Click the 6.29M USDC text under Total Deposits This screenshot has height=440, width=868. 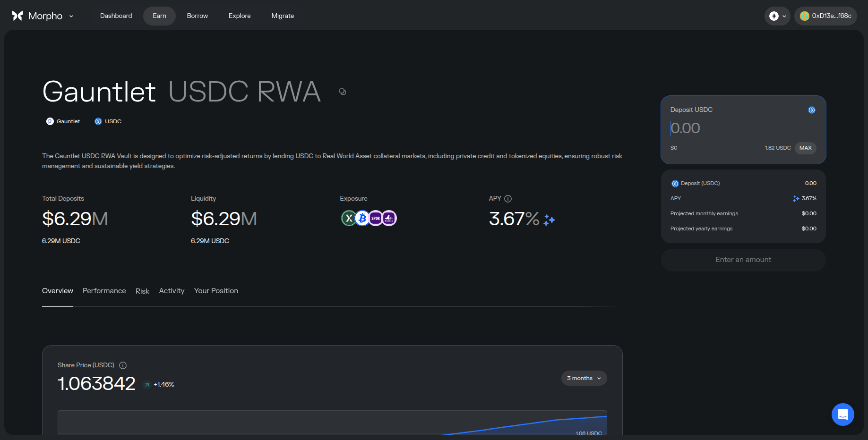point(61,241)
